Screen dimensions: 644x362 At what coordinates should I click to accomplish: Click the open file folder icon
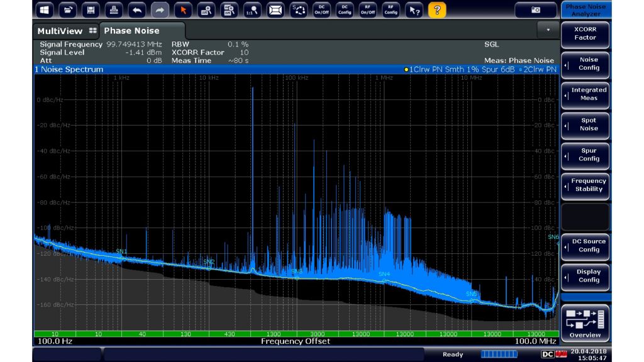click(67, 10)
